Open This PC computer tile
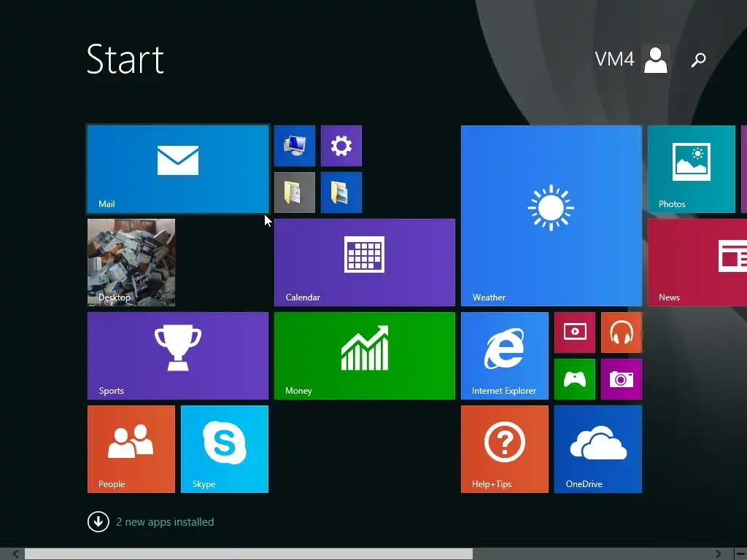747x560 pixels. tap(295, 146)
